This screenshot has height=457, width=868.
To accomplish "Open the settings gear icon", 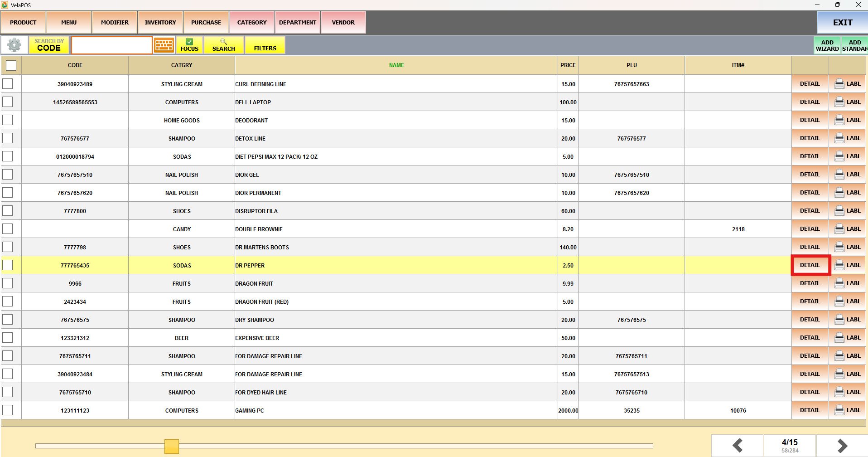I will coord(14,45).
